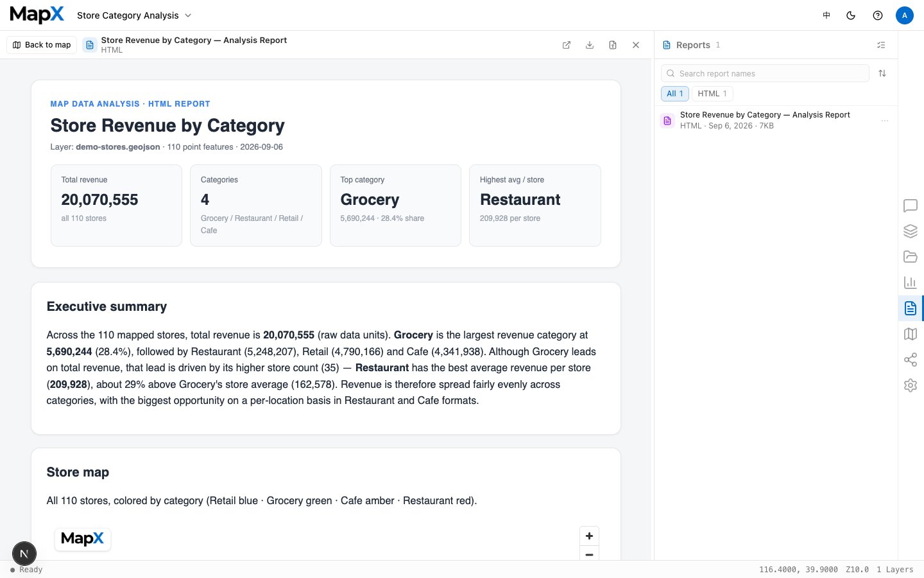
Task: Open report in a new window
Action: 567,45
